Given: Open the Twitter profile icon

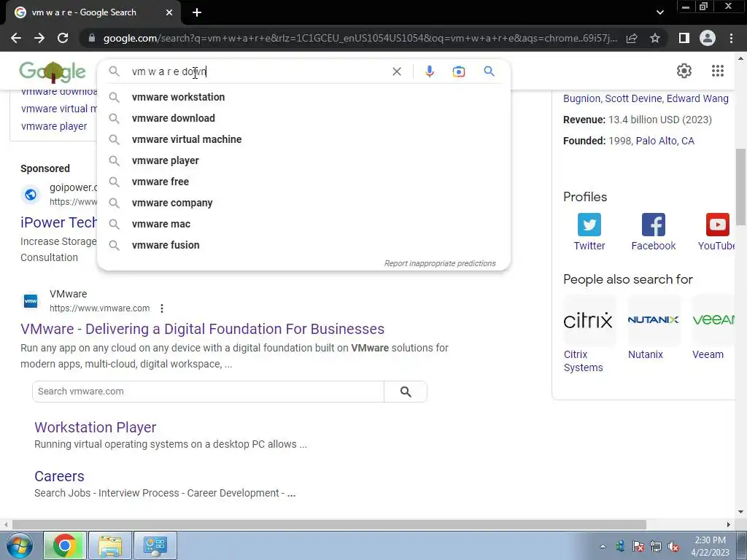Looking at the screenshot, I should tap(589, 225).
